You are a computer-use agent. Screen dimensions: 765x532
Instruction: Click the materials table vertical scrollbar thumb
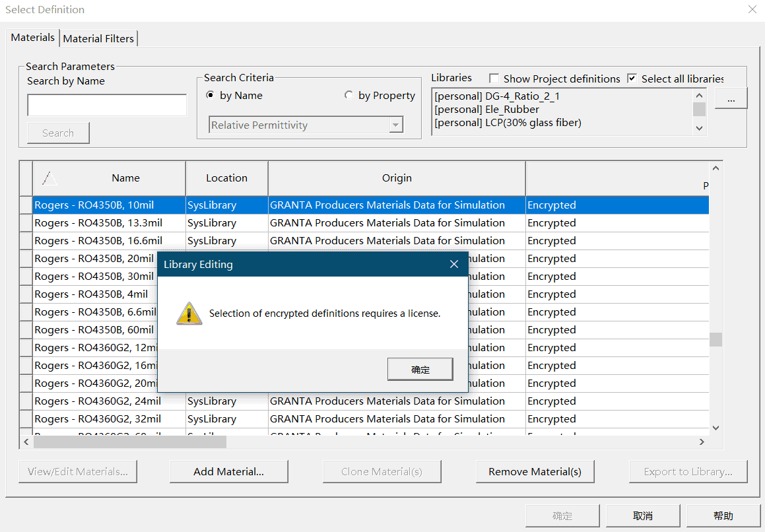point(715,339)
